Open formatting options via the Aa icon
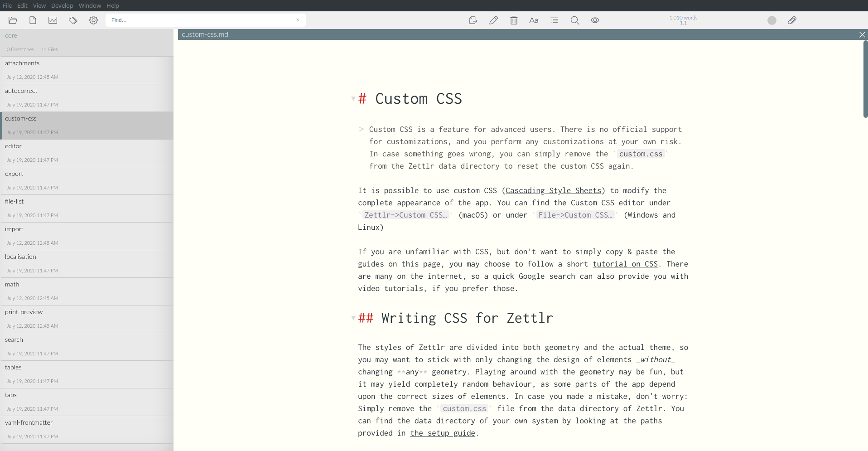Viewport: 868px width, 451px height. 534,20
